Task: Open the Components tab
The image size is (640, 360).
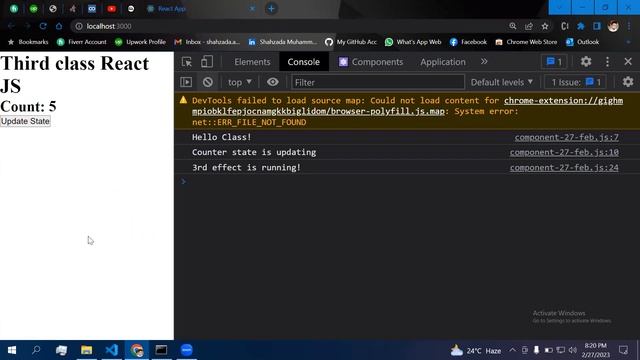Action: pos(371,62)
